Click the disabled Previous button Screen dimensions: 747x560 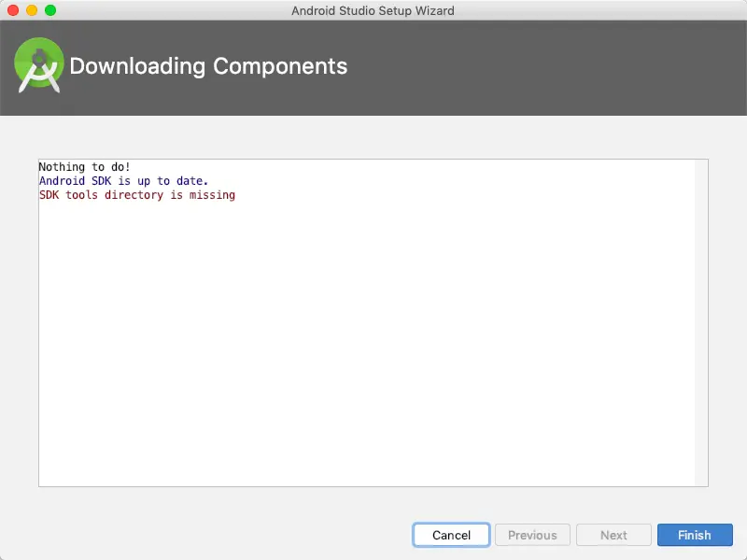point(532,535)
